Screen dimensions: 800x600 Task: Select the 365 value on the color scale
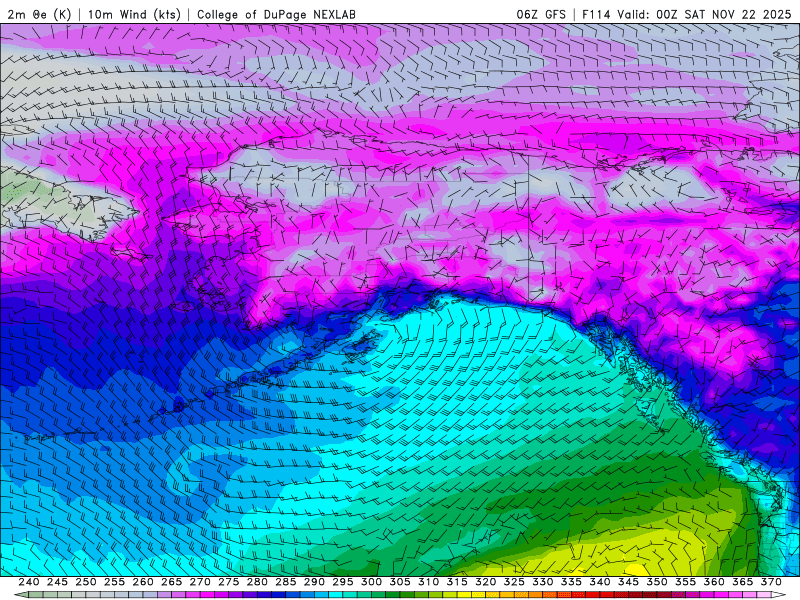click(x=743, y=582)
